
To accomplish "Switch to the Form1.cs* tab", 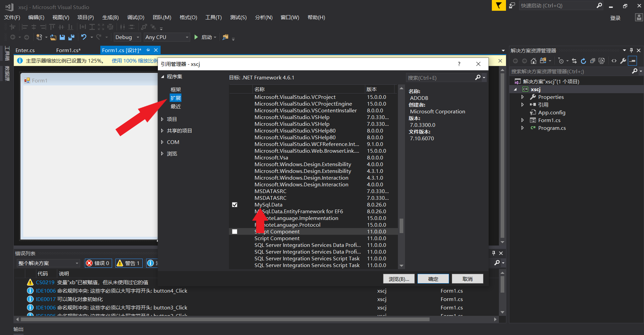I will coord(68,50).
